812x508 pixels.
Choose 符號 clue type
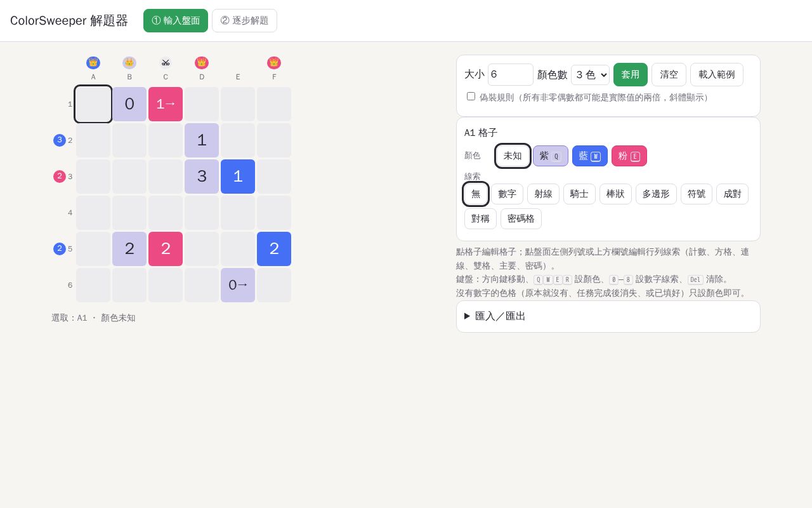[x=697, y=194]
